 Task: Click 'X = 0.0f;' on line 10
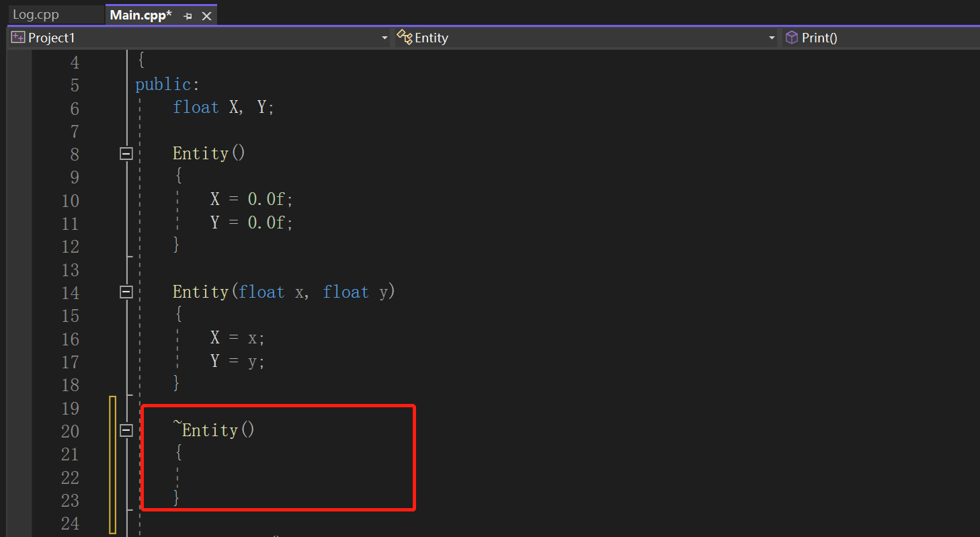click(252, 200)
